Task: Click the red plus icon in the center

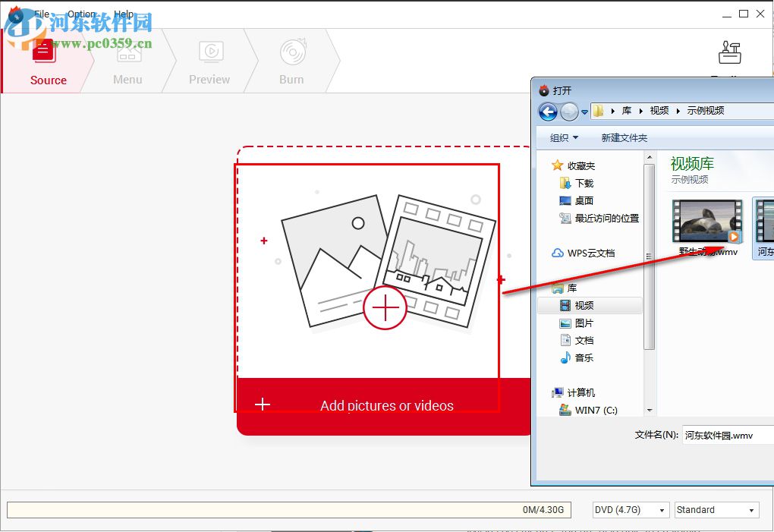Action: [385, 308]
